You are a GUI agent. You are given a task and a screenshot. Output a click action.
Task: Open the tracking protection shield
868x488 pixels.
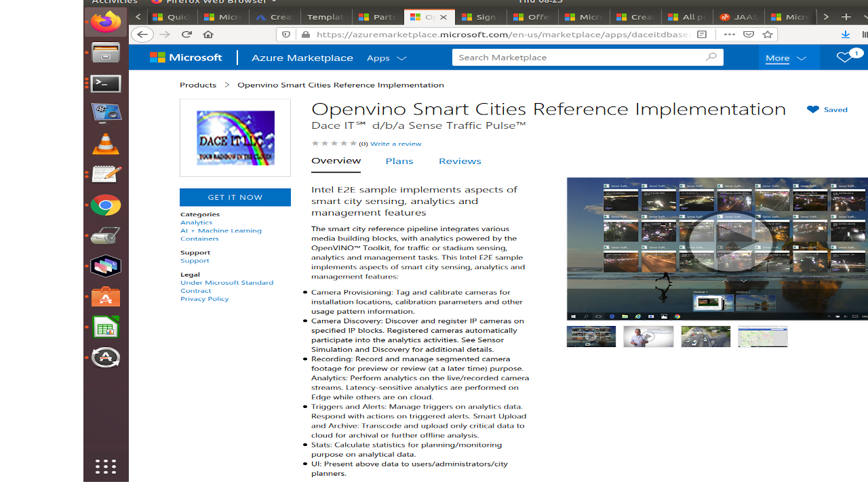click(286, 35)
